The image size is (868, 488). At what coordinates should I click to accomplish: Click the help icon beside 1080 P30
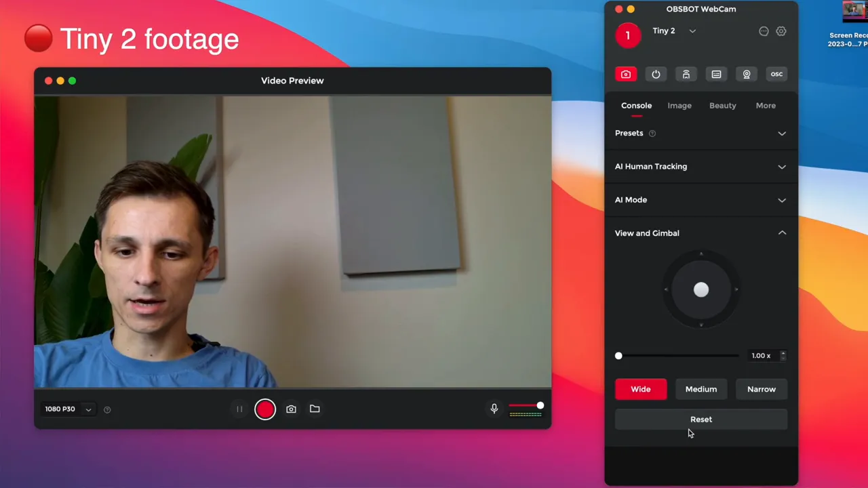107,409
